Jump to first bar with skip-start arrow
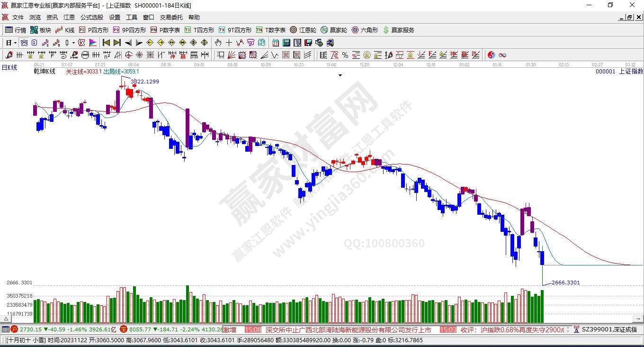The image size is (644, 347). click(106, 43)
